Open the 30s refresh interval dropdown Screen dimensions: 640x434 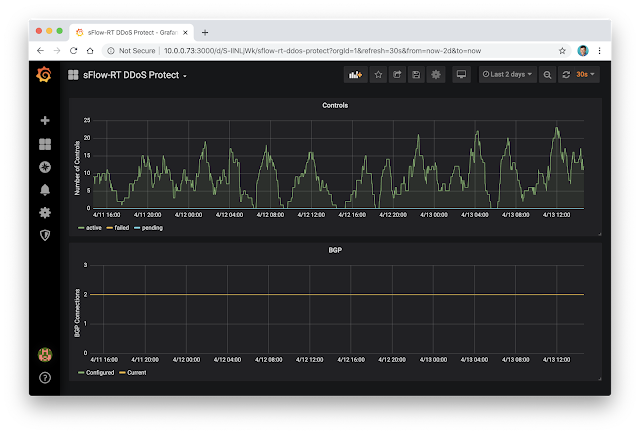tap(587, 75)
